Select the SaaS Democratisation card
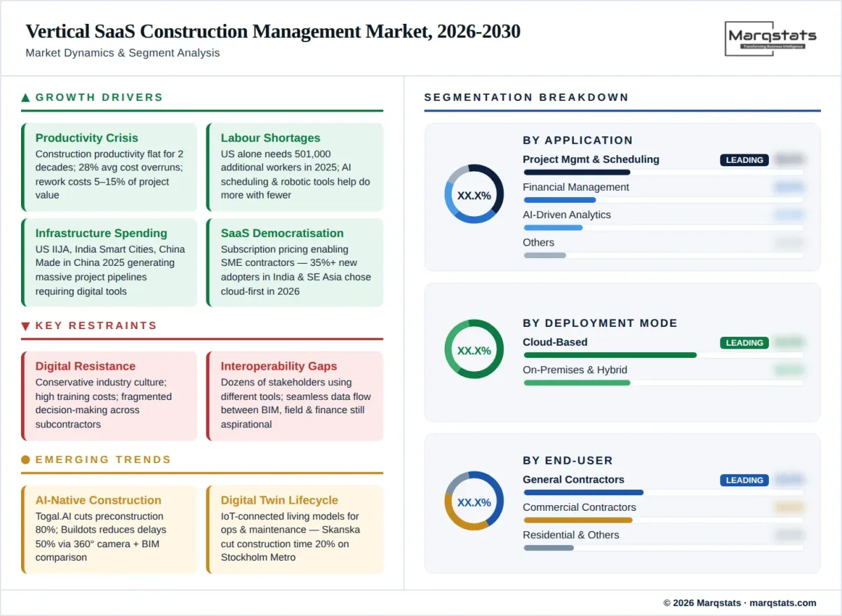 [295, 262]
